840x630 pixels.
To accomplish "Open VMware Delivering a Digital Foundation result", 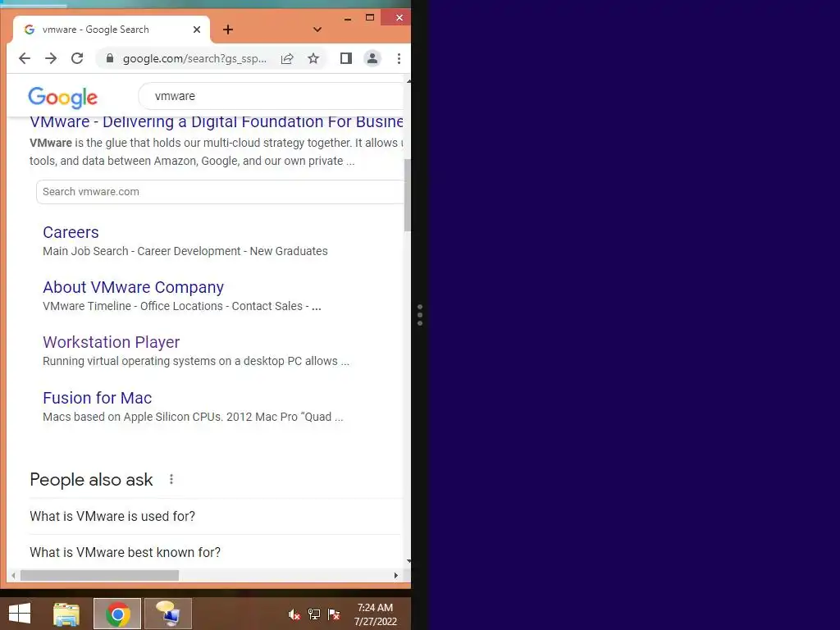I will tap(217, 121).
